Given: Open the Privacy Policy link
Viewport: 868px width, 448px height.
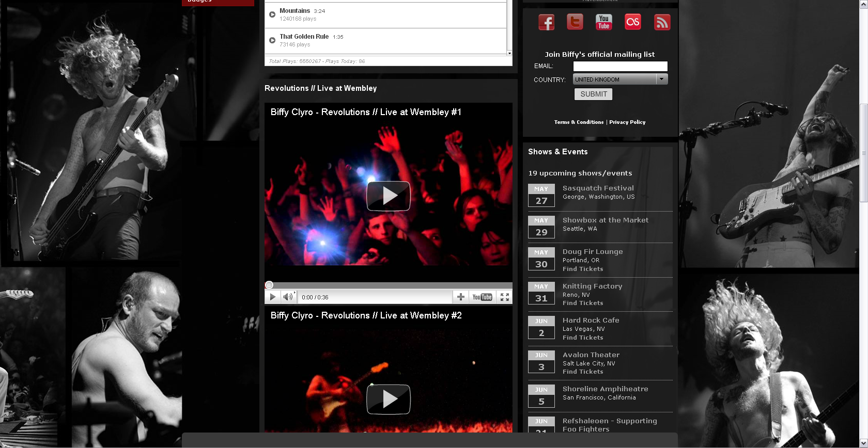Looking at the screenshot, I should click(x=627, y=122).
